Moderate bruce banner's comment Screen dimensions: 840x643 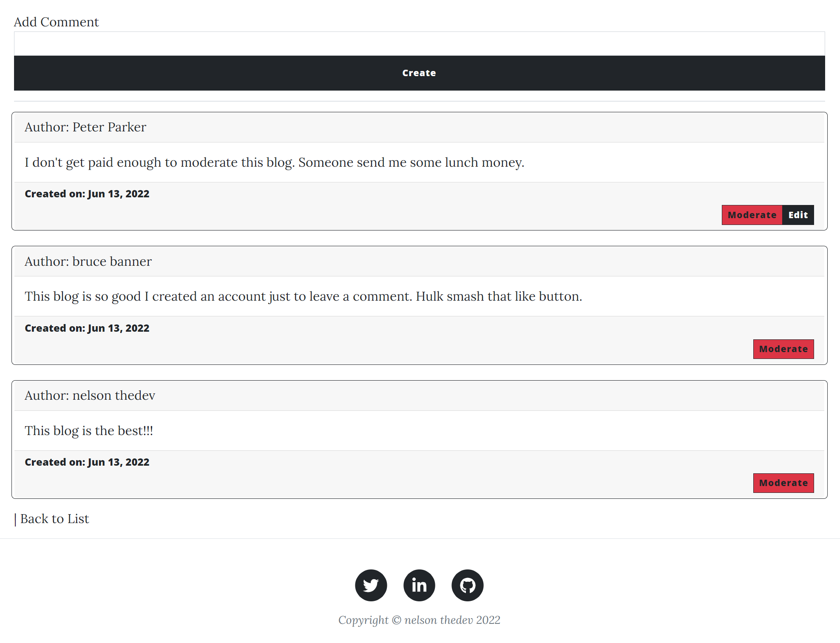[x=783, y=349]
